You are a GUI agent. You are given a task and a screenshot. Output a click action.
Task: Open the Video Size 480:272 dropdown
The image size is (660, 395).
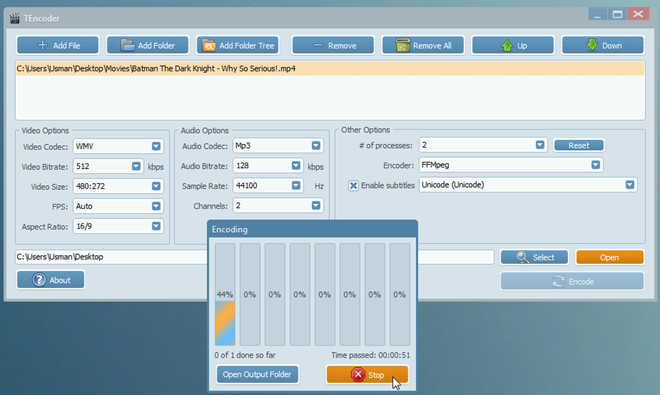[x=156, y=186]
